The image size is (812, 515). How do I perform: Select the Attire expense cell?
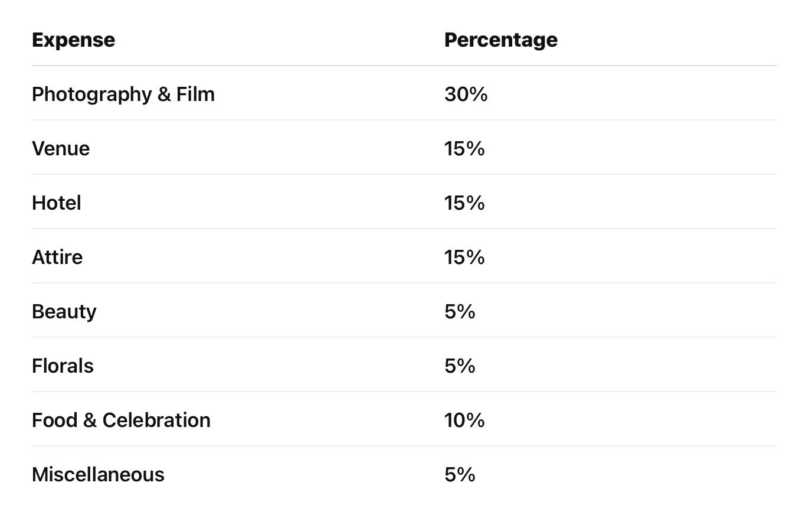click(57, 257)
